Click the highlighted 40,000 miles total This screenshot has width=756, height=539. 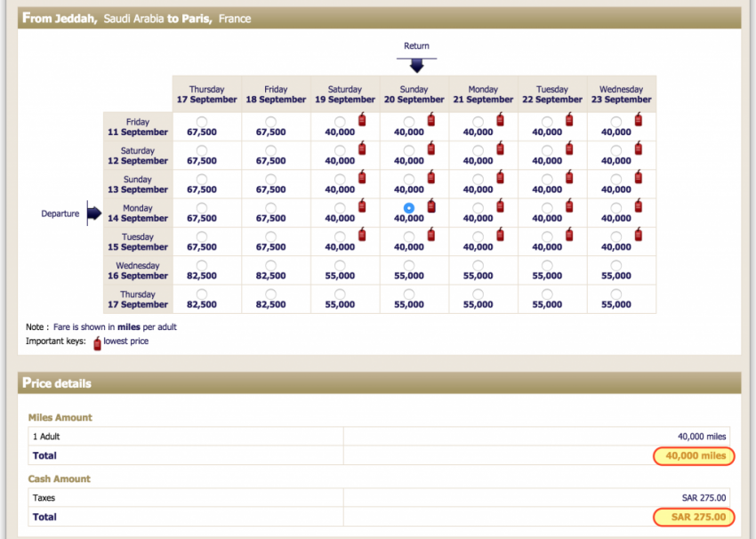pos(694,456)
